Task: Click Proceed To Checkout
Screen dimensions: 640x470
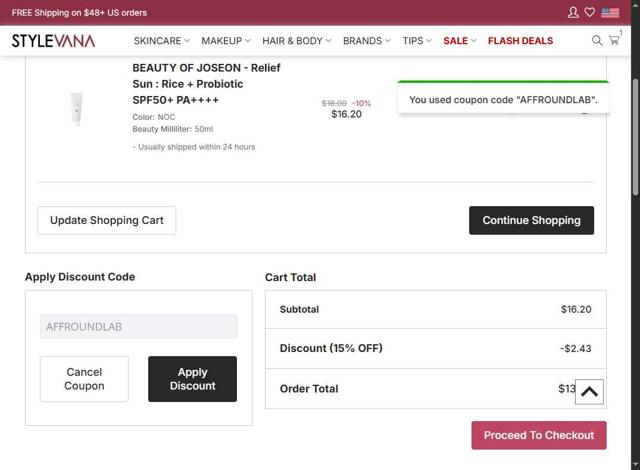Action: 539,435
